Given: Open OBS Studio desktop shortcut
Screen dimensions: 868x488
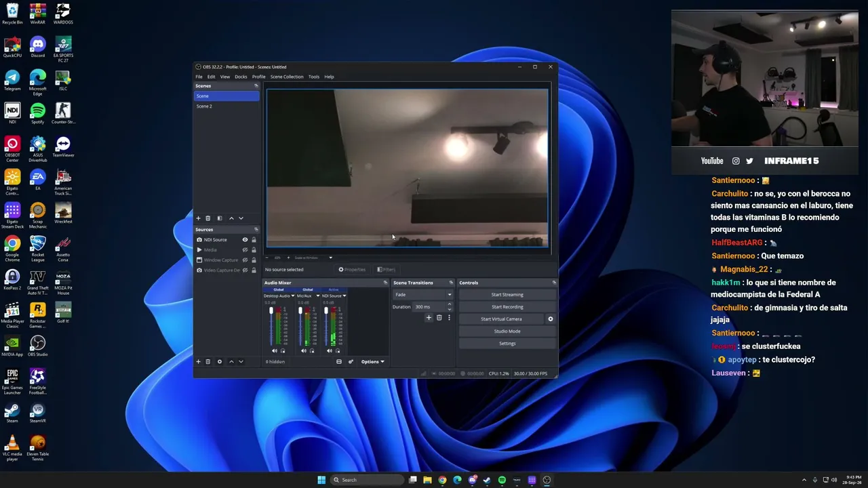Looking at the screenshot, I should click(x=37, y=346).
